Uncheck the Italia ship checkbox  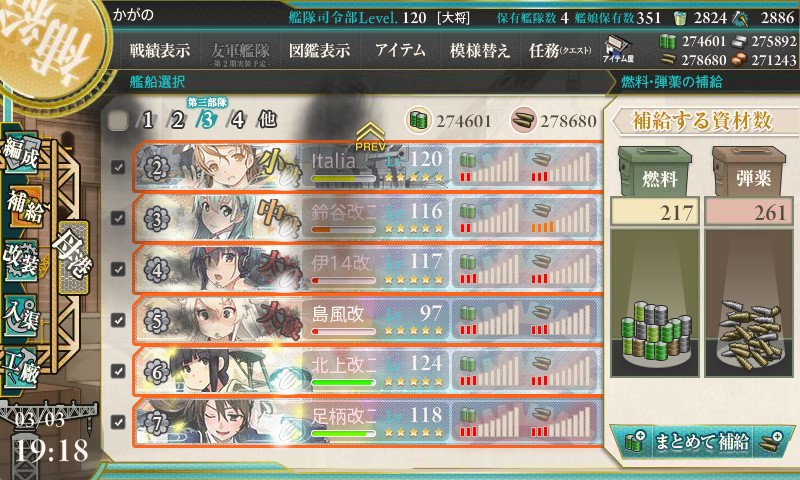coord(118,167)
